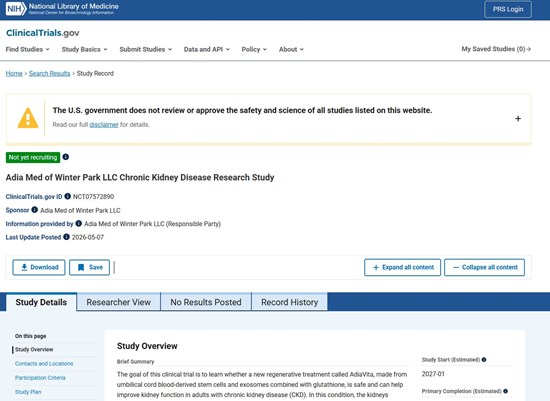The width and height of the screenshot is (550, 401).
Task: Open the Data and API dropdown
Action: 207,49
